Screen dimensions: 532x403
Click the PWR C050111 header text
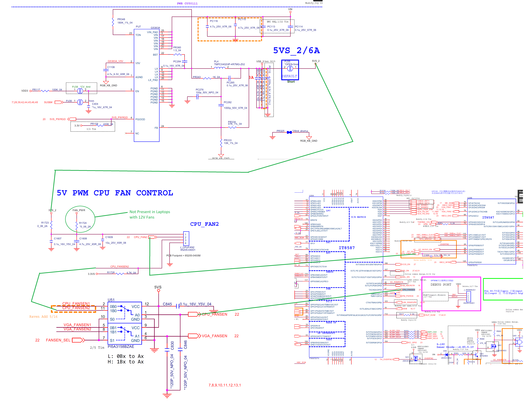(x=187, y=3)
